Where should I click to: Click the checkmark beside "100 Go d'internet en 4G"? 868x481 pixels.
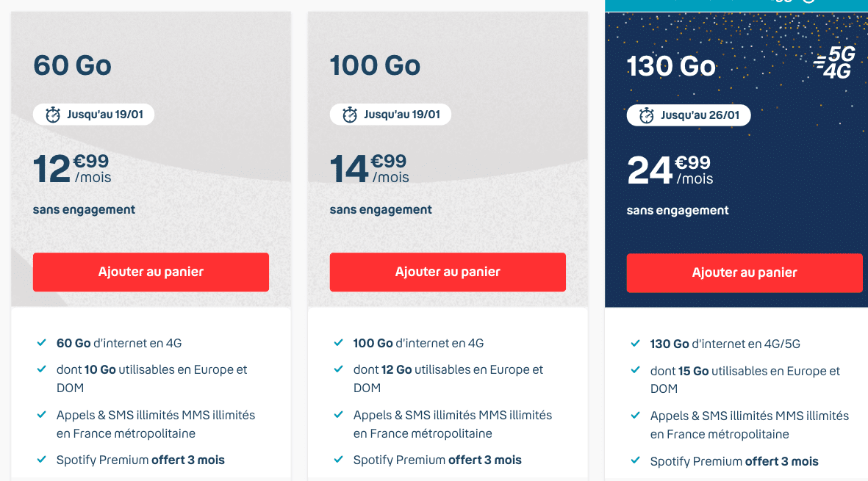339,342
